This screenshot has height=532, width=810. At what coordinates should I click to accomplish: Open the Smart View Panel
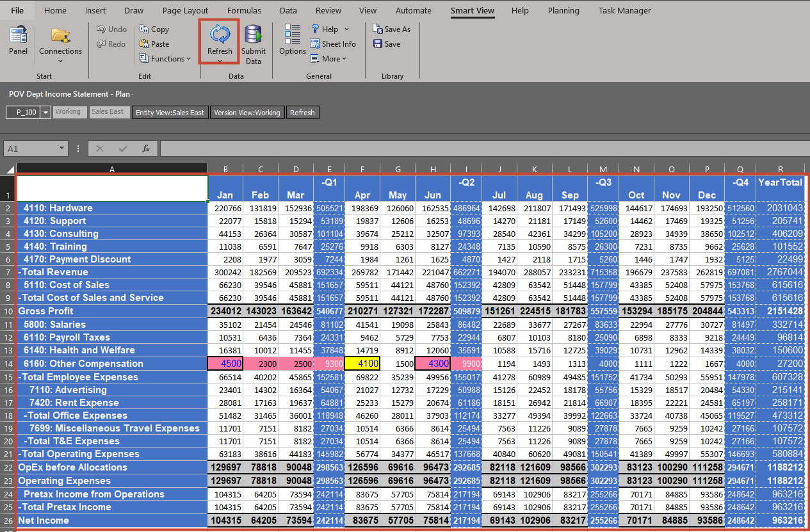click(x=18, y=40)
